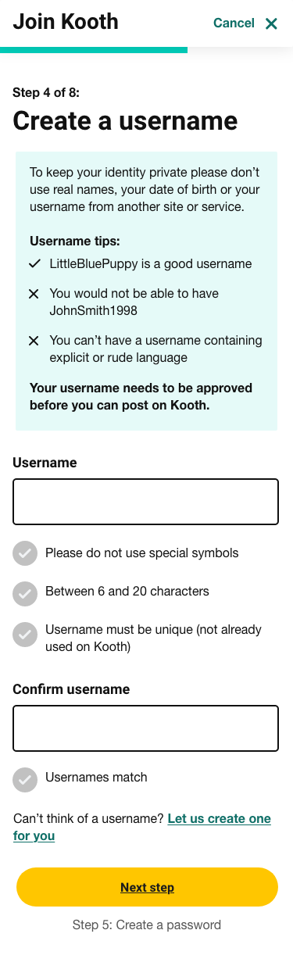Click the X icon beside JohnSmith1998 tip

click(x=34, y=294)
